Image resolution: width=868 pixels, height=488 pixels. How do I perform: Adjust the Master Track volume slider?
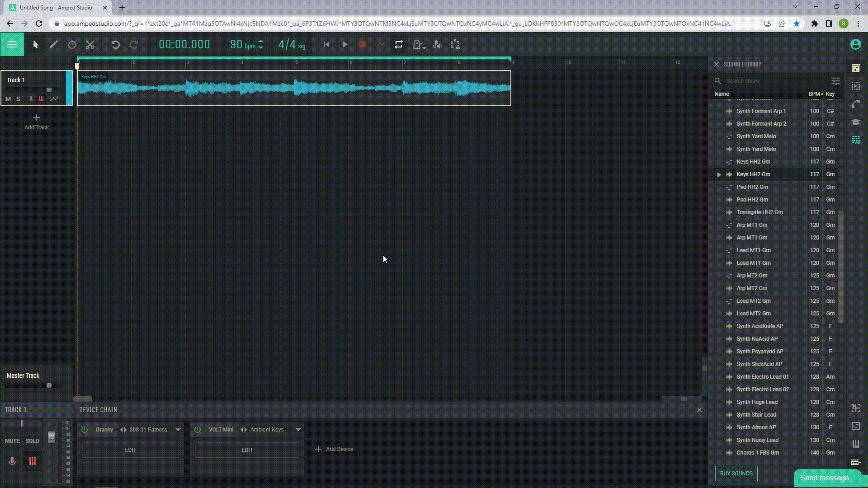[x=49, y=385]
